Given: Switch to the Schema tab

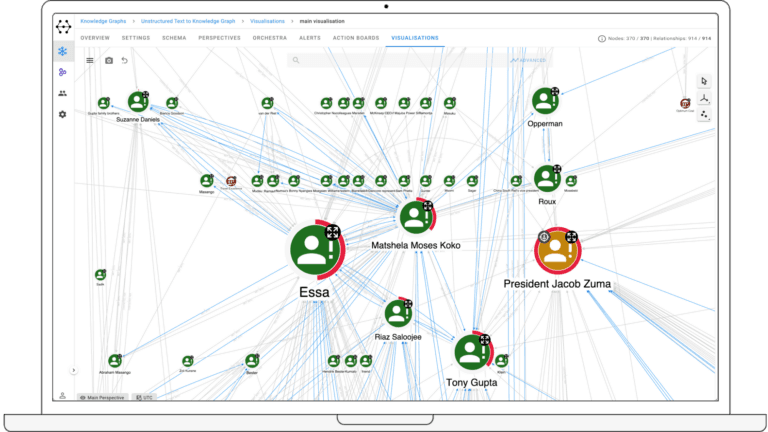Looking at the screenshot, I should coord(174,37).
